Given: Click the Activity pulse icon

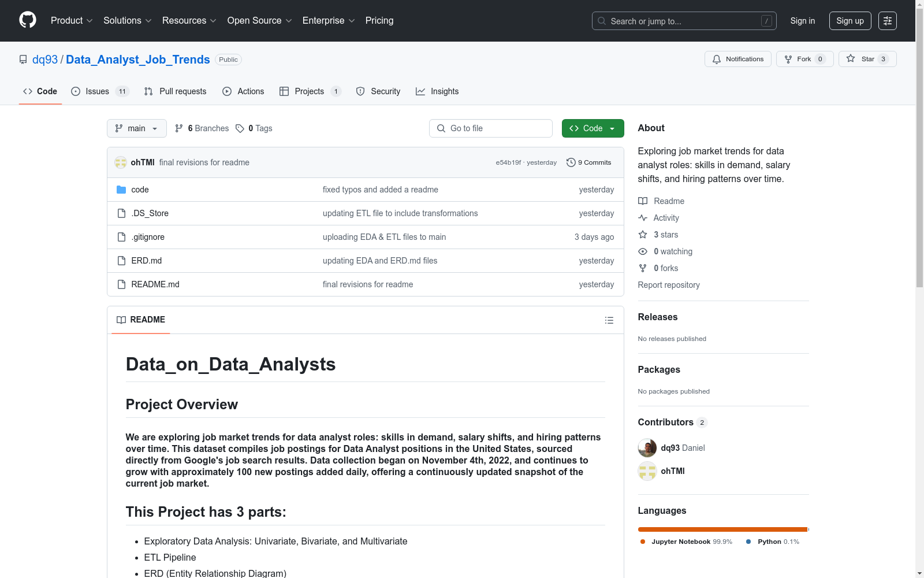Looking at the screenshot, I should (643, 218).
